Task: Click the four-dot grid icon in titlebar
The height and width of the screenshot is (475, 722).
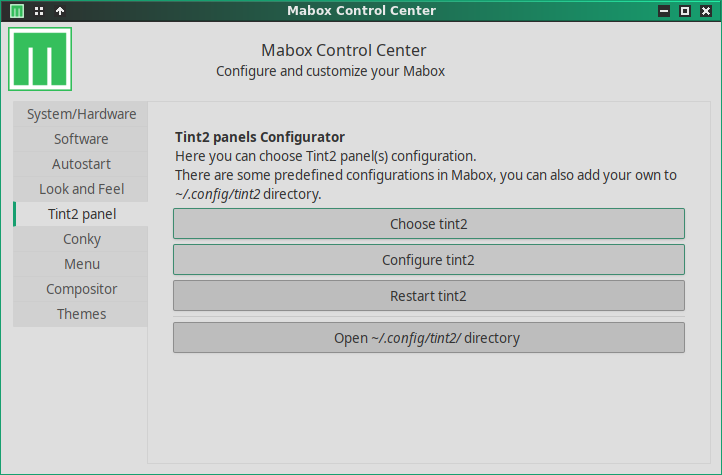Action: coord(39,11)
